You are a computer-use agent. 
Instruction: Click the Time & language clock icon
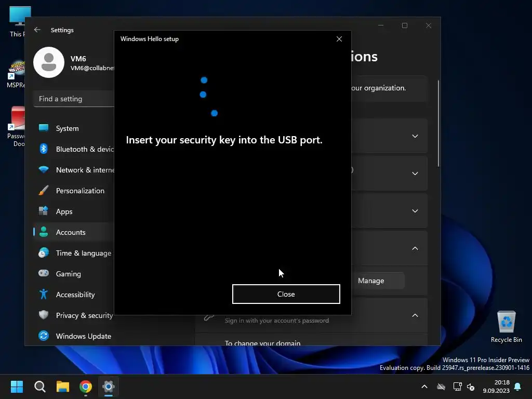[44, 253]
